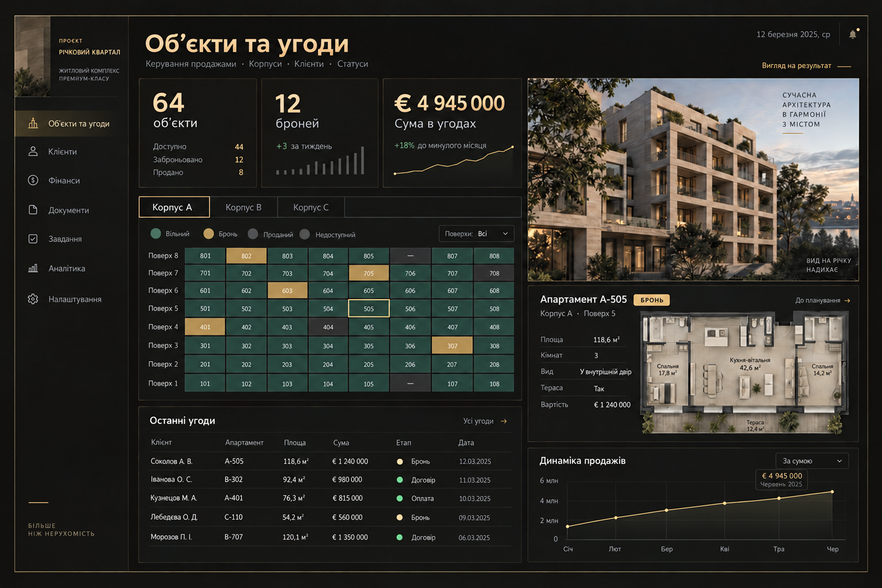Click the Налаштування gear icon
This screenshot has width=882, height=588.
click(33, 299)
